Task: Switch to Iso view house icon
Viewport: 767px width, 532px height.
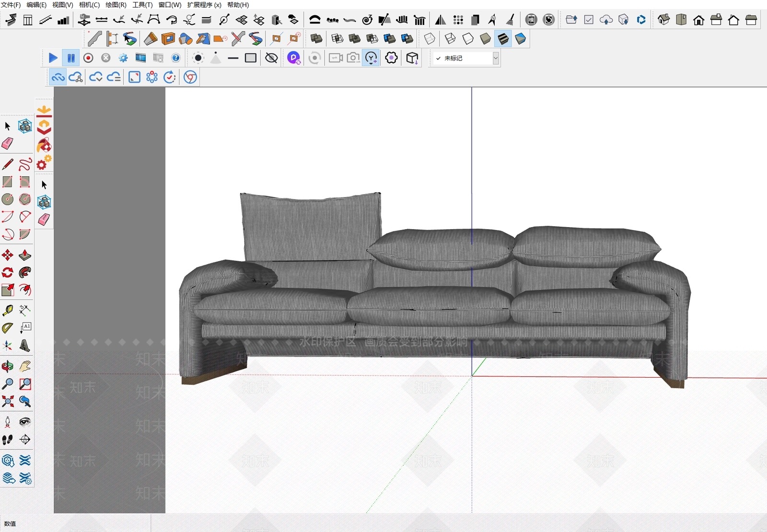Action: point(664,20)
